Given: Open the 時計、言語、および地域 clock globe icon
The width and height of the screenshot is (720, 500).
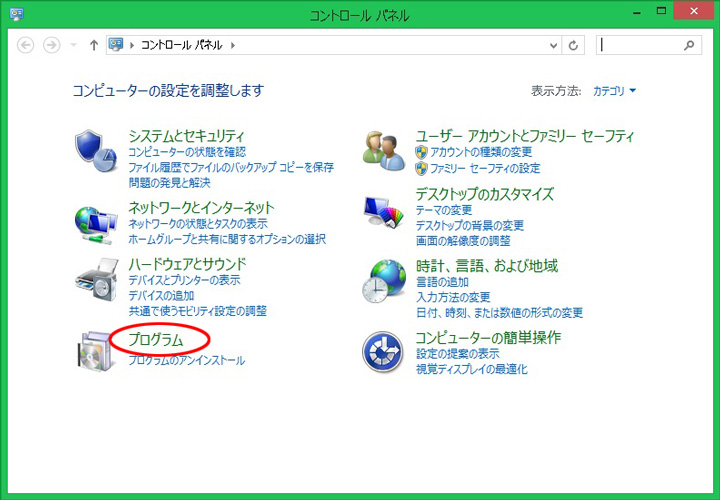Looking at the screenshot, I should pos(384,281).
